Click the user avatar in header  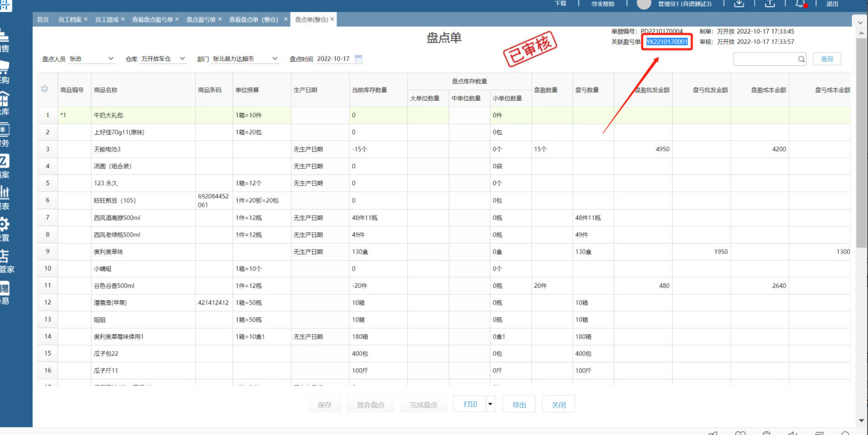pos(644,4)
